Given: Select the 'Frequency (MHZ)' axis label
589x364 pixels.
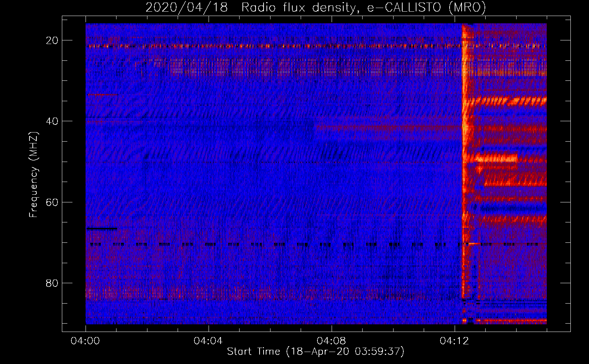Looking at the screenshot, I should point(33,175).
